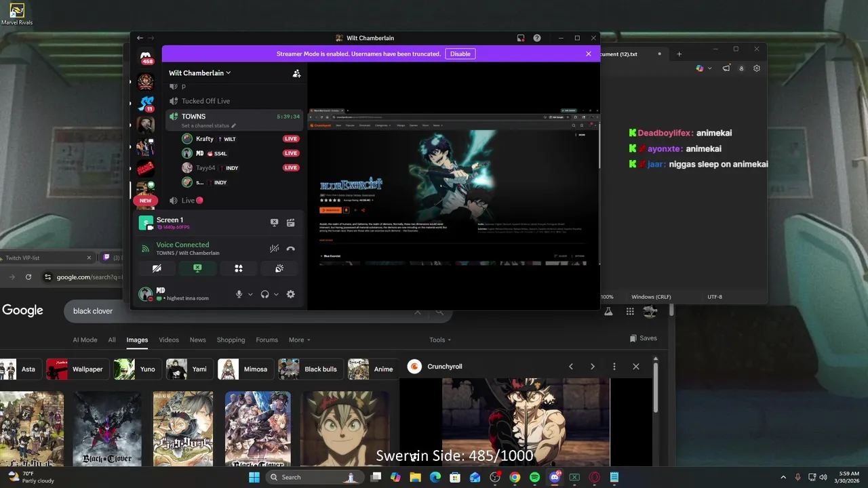This screenshot has width=868, height=488.
Task: Deafen using the headphones icon
Action: tap(264, 294)
